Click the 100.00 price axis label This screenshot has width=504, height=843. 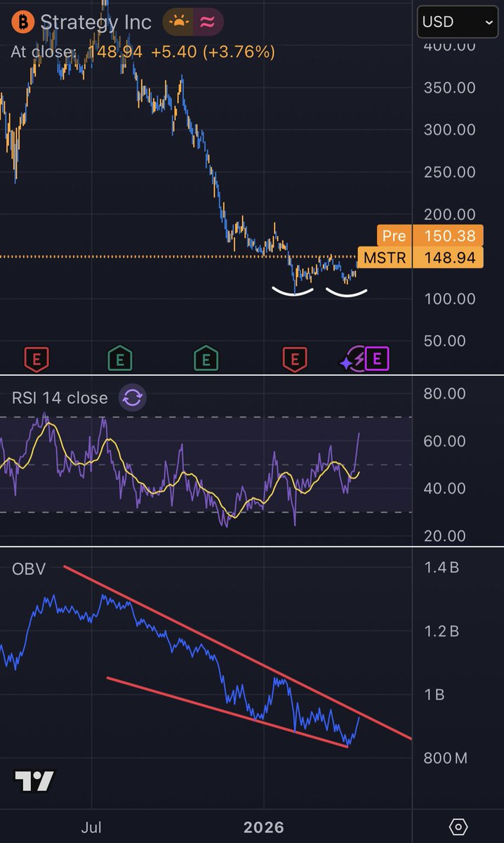[x=450, y=299]
